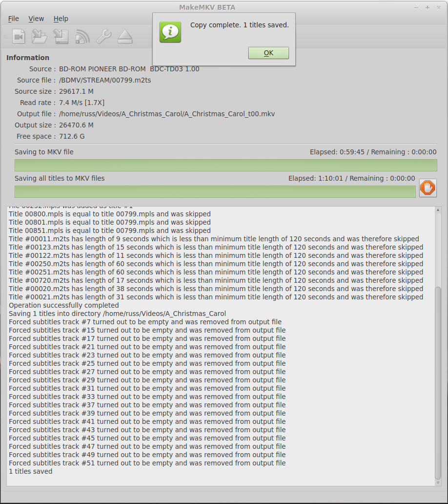Click log line for forced subtitles track #29
Screen dimensions: 448x504
click(x=147, y=380)
